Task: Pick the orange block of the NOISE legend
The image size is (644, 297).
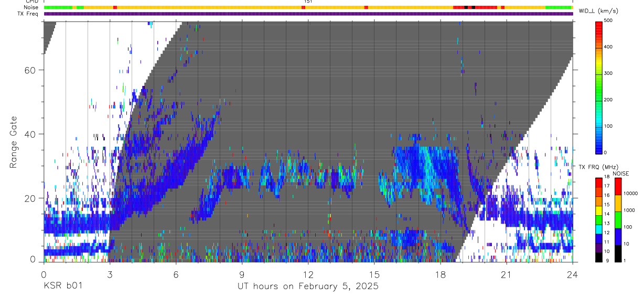Action: click(x=618, y=203)
